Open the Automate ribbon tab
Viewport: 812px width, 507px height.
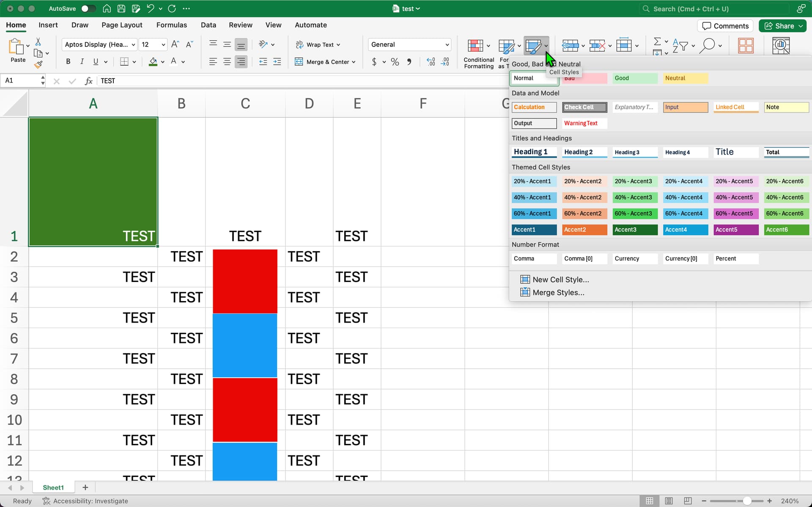[x=311, y=25]
